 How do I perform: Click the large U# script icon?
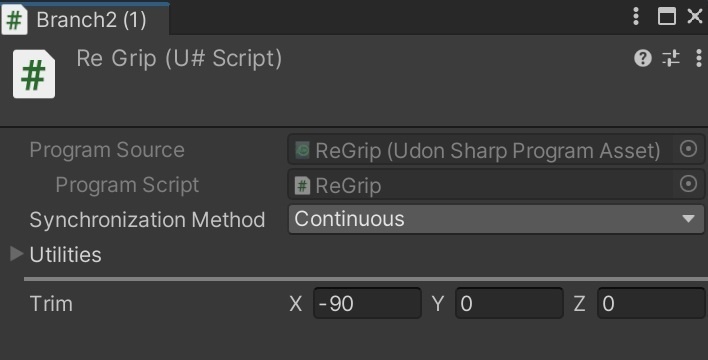pyautogui.click(x=34, y=74)
